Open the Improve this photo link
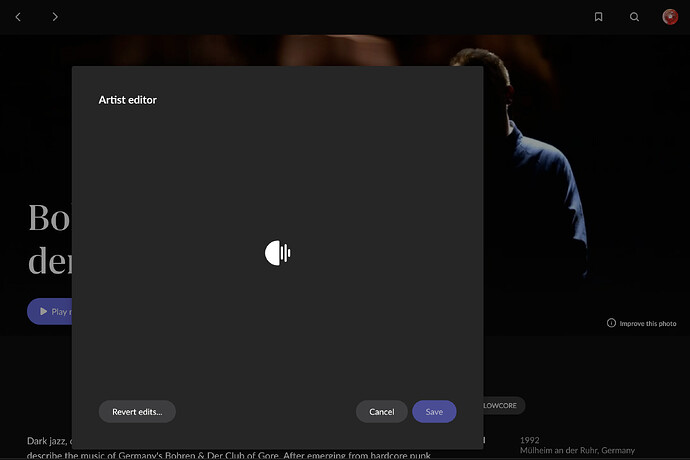The image size is (690, 460). [x=648, y=324]
